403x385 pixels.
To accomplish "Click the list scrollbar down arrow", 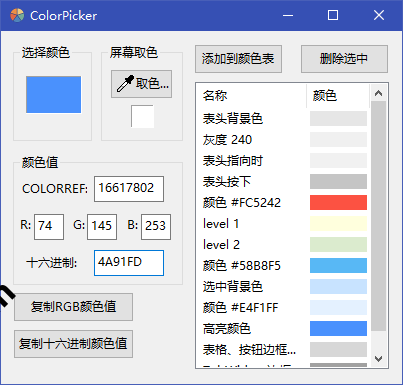I will tap(378, 359).
